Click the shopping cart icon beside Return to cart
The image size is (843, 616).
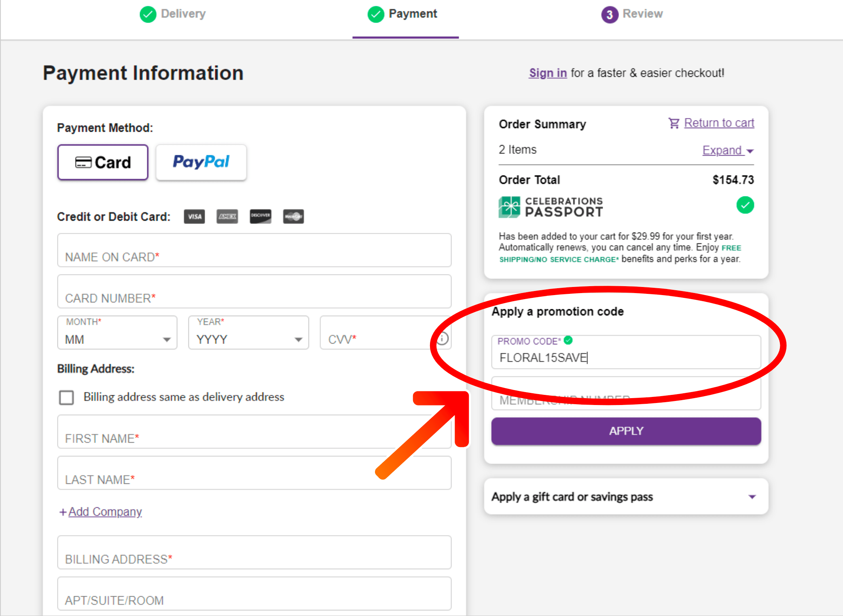click(674, 123)
